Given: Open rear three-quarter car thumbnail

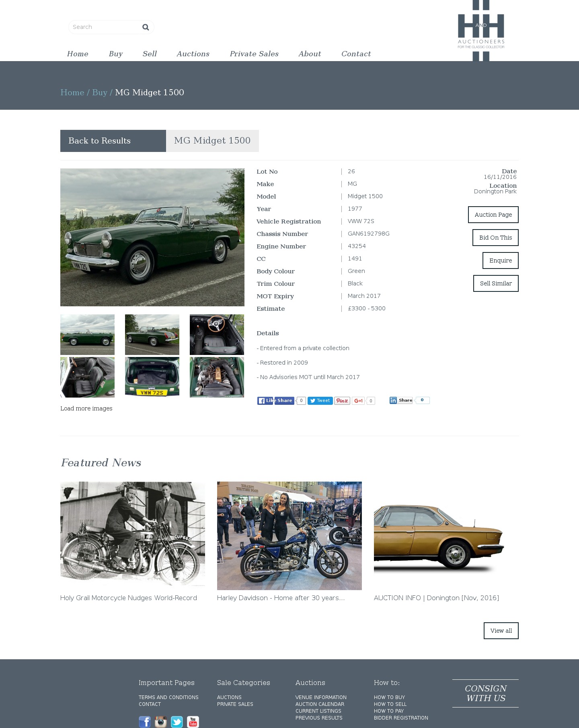Looking at the screenshot, I should pos(152,334).
